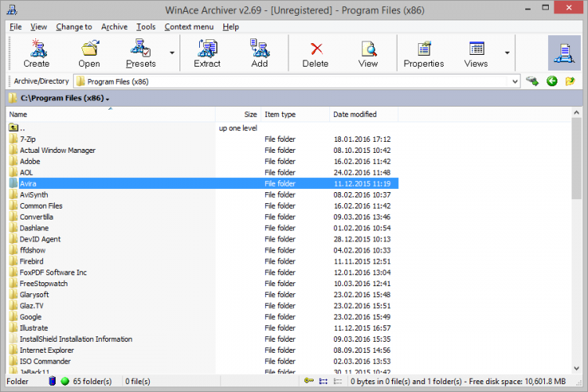Click the Extract toolbar icon

click(207, 53)
